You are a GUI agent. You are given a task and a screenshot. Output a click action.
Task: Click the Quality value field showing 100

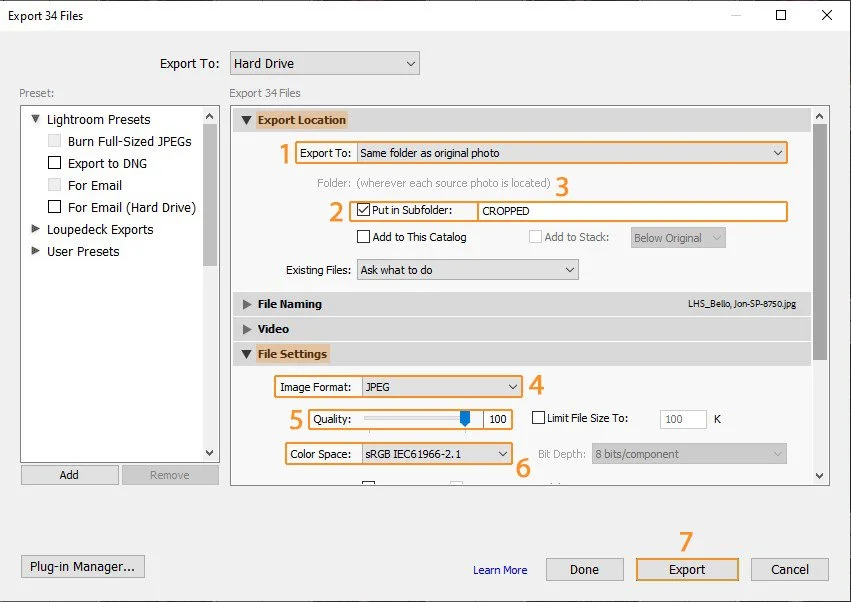click(497, 419)
